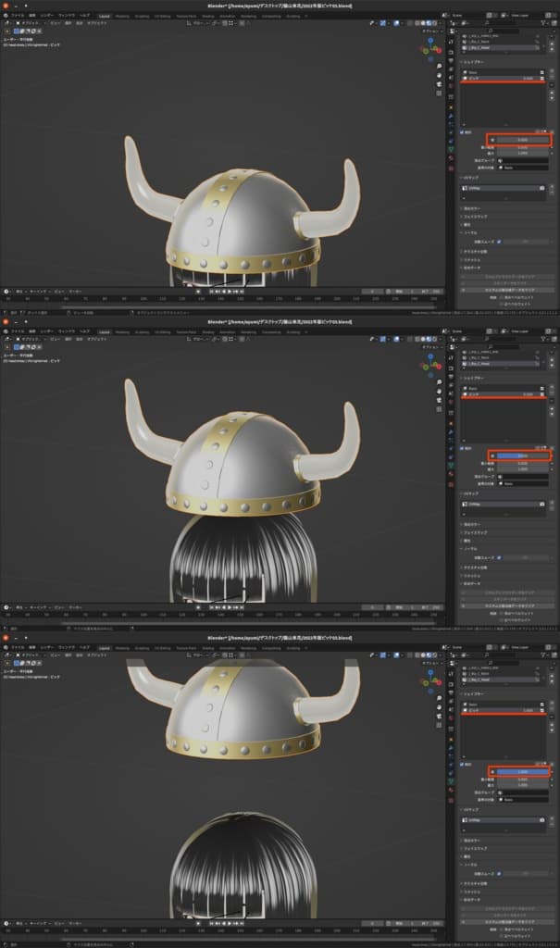
Task: Select the first radio option under 形状データ, top panel
Action: coord(503,297)
